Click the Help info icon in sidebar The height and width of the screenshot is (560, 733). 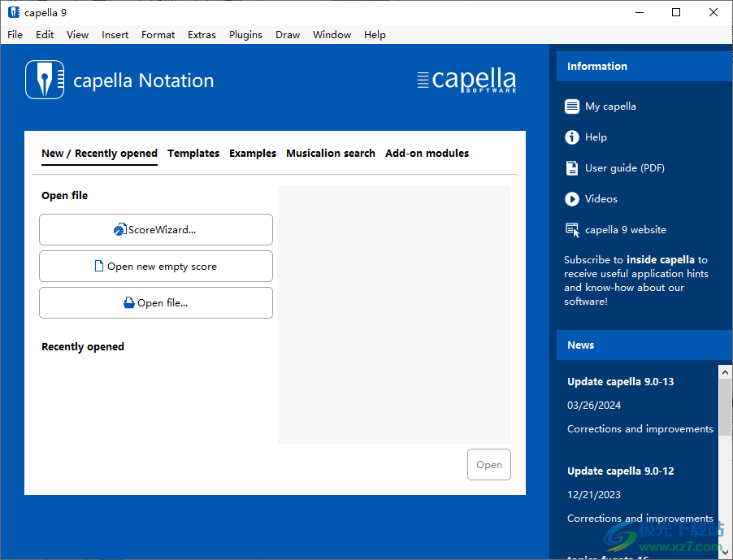572,137
